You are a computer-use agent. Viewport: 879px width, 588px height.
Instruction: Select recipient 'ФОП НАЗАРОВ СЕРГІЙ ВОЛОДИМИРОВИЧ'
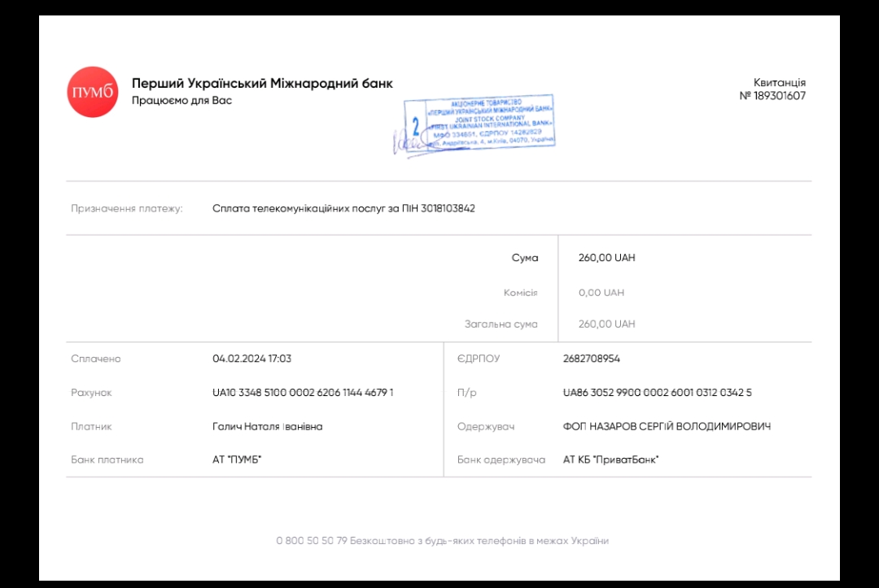pyautogui.click(x=667, y=427)
